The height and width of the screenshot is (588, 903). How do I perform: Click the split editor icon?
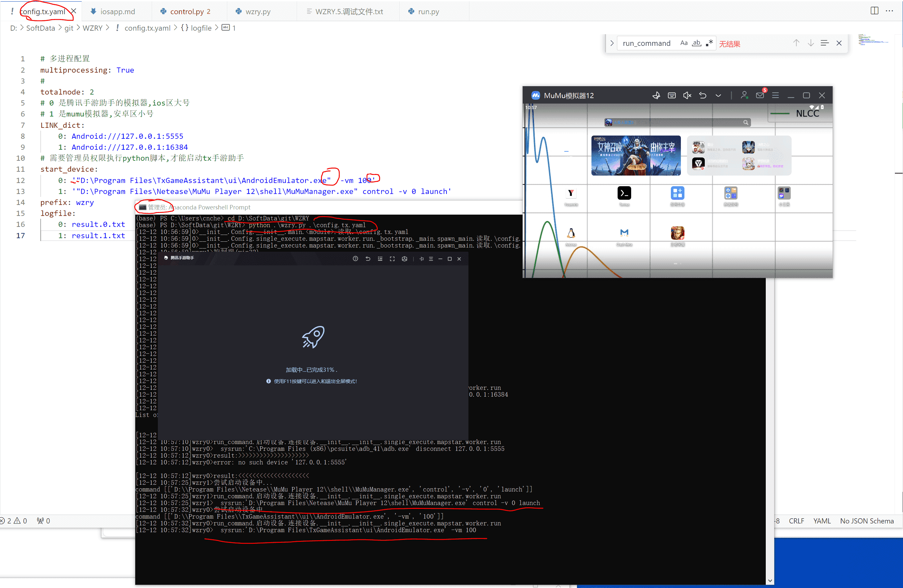pos(874,11)
